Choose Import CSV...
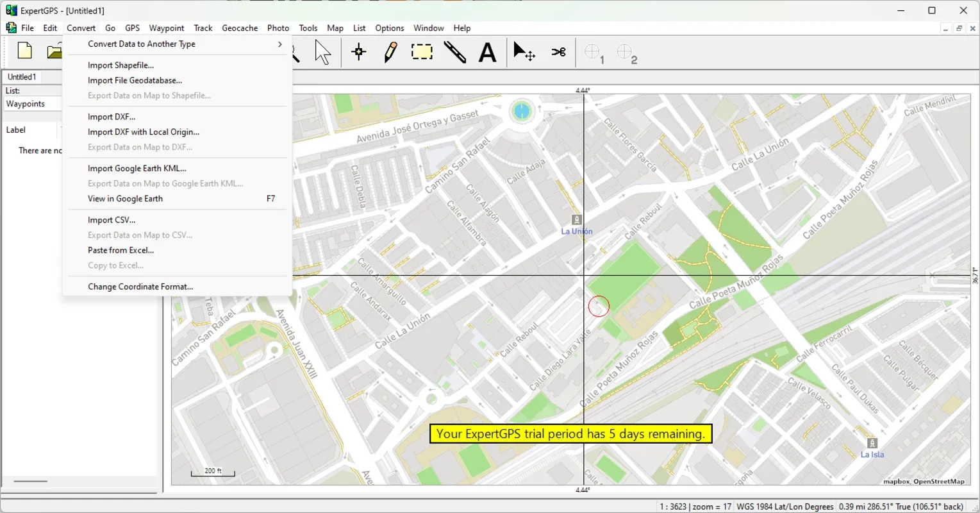 pyautogui.click(x=178, y=220)
